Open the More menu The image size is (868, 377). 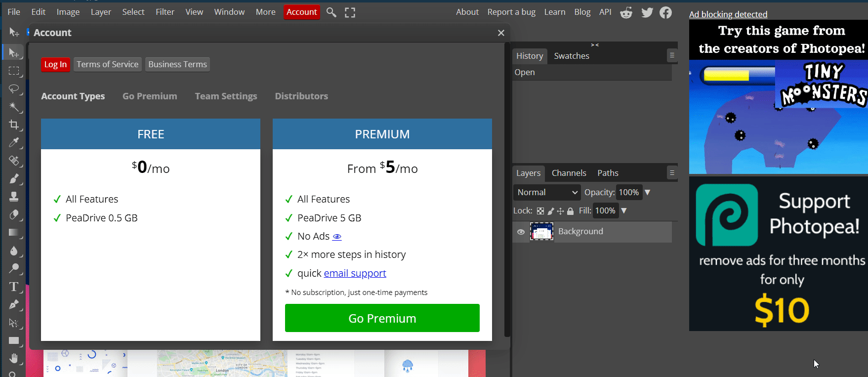(266, 12)
